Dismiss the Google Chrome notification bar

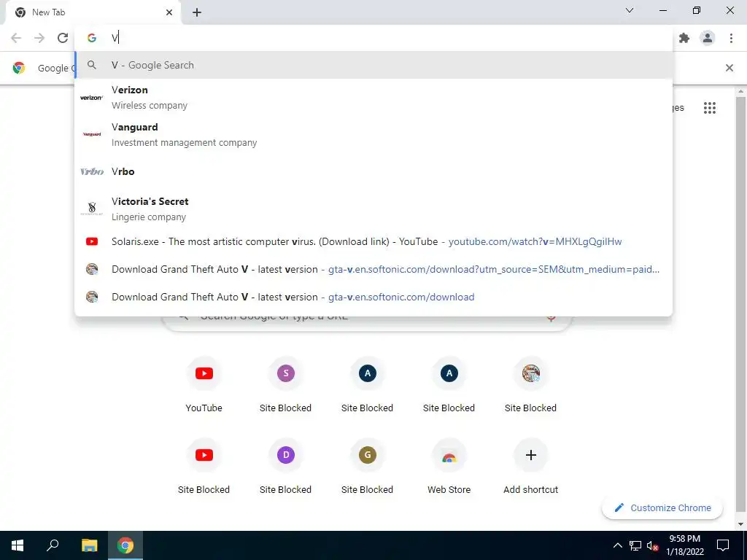[729, 68]
